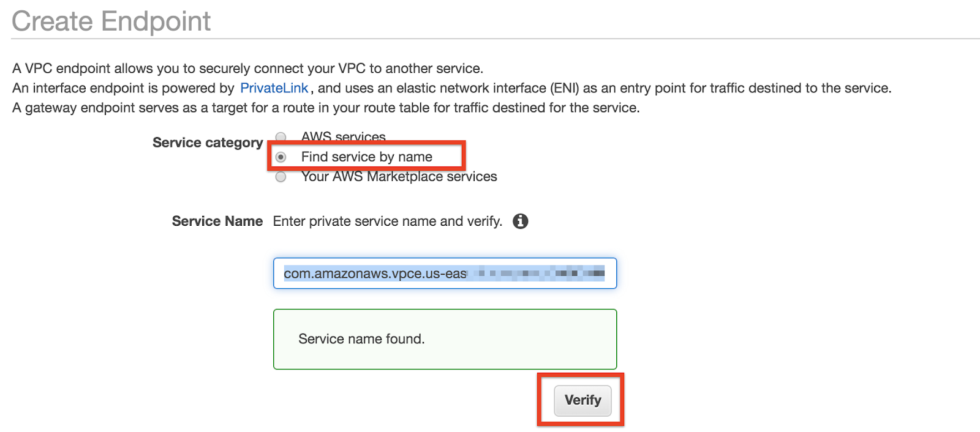Open the PrivateLink hyperlink
The image size is (980, 432).
[274, 88]
